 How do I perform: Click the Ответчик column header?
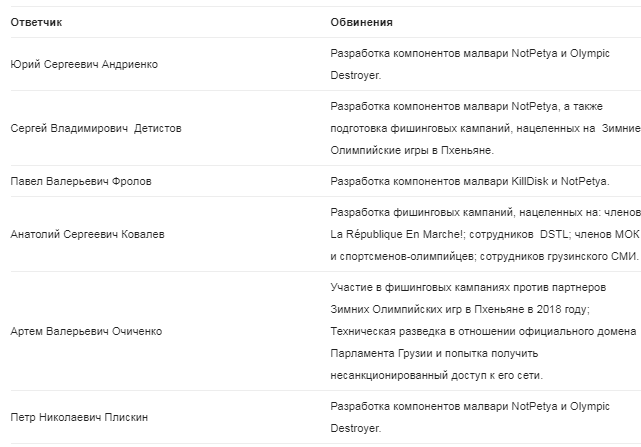tap(36, 22)
